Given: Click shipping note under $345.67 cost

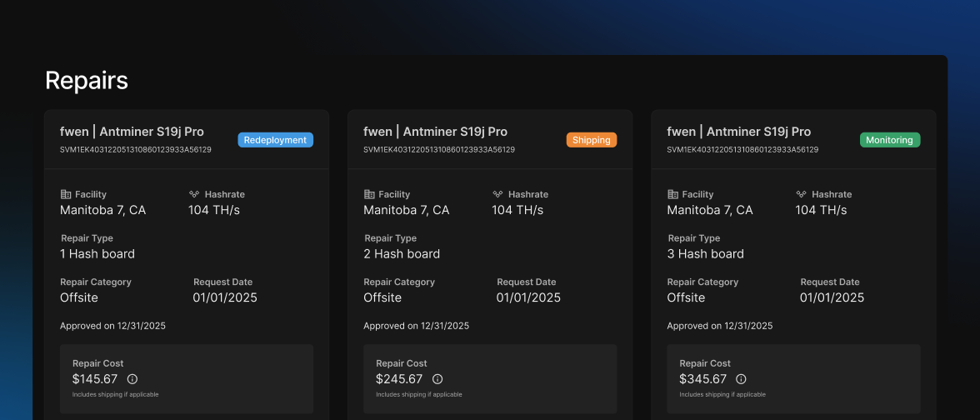Looking at the screenshot, I should coord(722,395).
